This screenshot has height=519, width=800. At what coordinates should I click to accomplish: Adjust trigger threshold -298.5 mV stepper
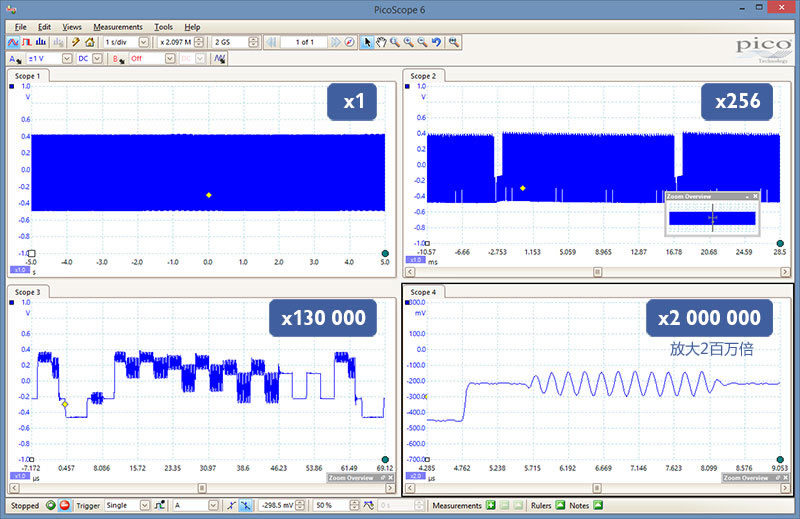[x=300, y=505]
